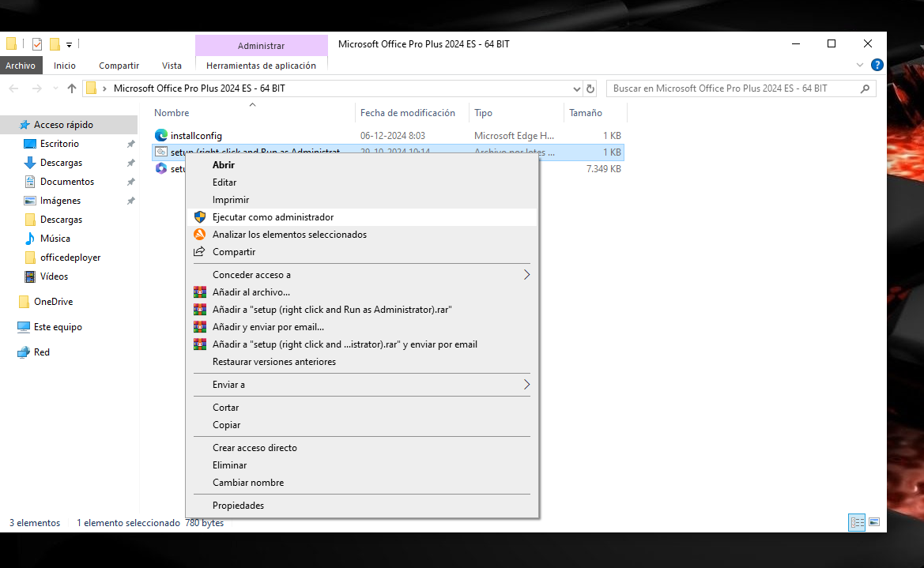Screen dimensions: 924x568
Task: Open the Herramientas de aplicación tab
Action: (x=261, y=66)
